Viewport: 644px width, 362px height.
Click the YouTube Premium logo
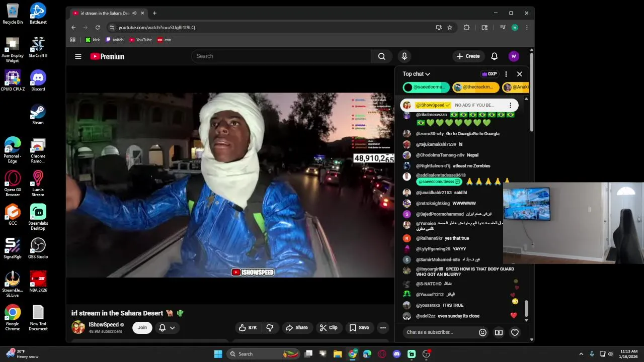(x=107, y=56)
